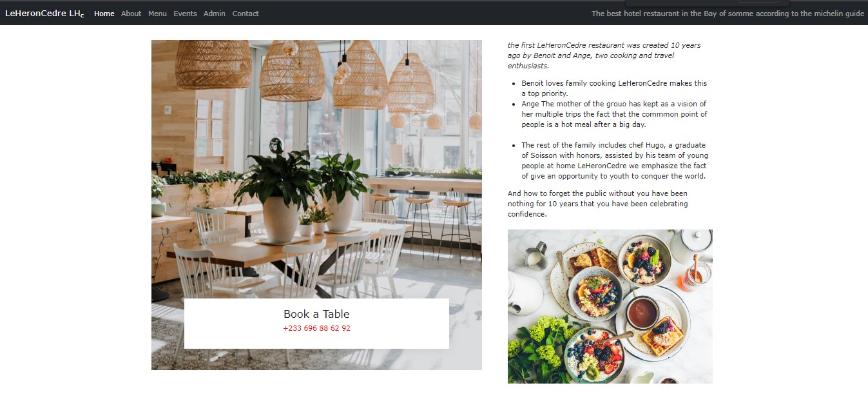Select the bullet about Benoit's family cooking
Image resolution: width=868 pixels, height=410 pixels.
614,88
